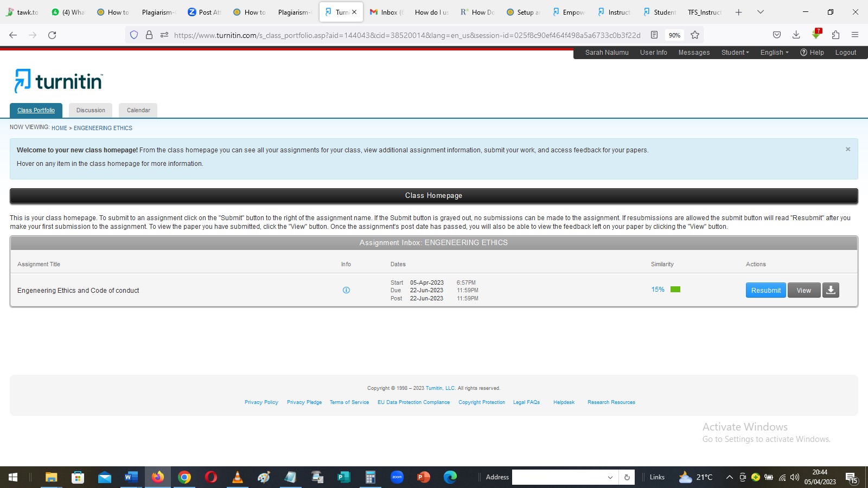
Task: Open the English language dropdown
Action: coord(774,53)
